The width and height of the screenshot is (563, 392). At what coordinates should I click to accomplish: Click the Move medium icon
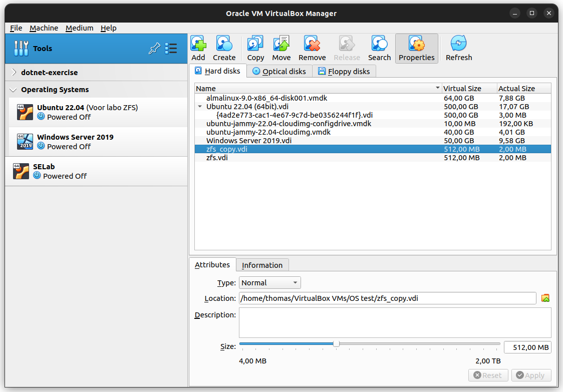pos(281,48)
